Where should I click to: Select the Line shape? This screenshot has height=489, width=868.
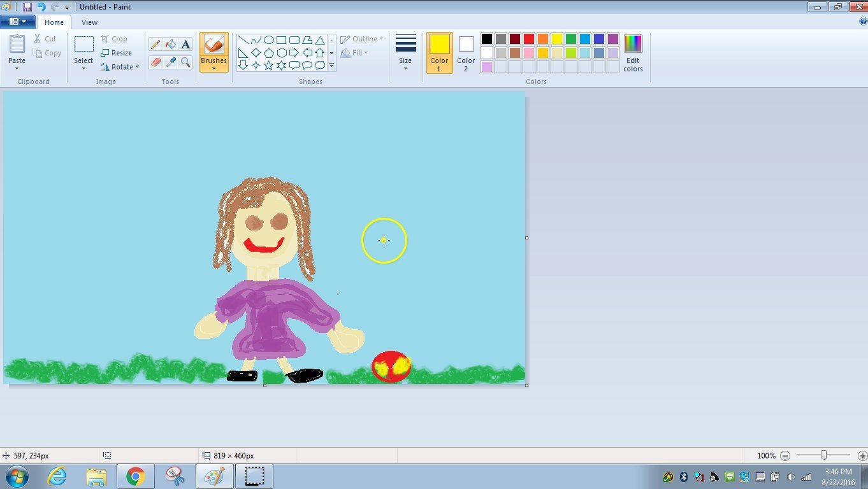[243, 39]
